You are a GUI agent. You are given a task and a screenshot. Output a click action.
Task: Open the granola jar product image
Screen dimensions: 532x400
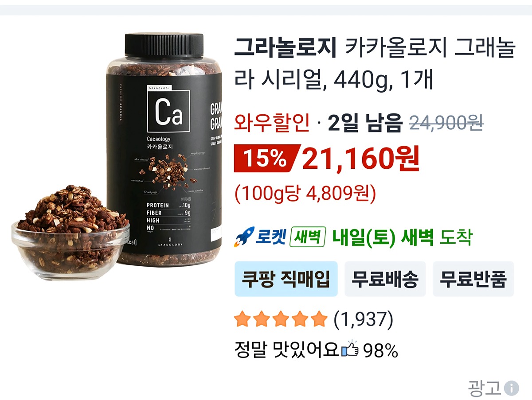(x=164, y=151)
